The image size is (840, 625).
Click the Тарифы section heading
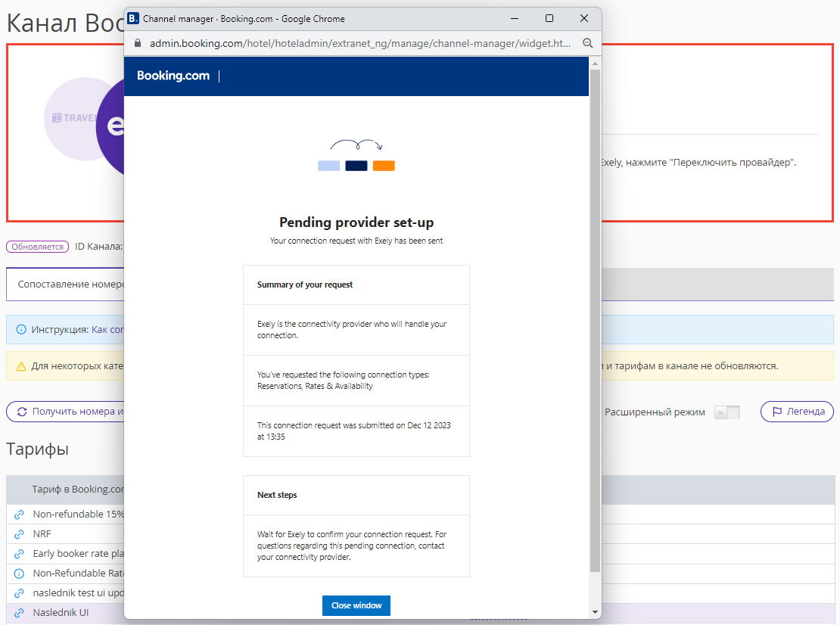[38, 449]
